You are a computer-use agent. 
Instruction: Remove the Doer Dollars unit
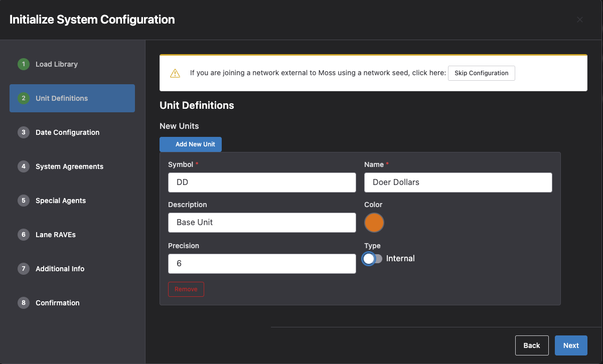point(186,289)
